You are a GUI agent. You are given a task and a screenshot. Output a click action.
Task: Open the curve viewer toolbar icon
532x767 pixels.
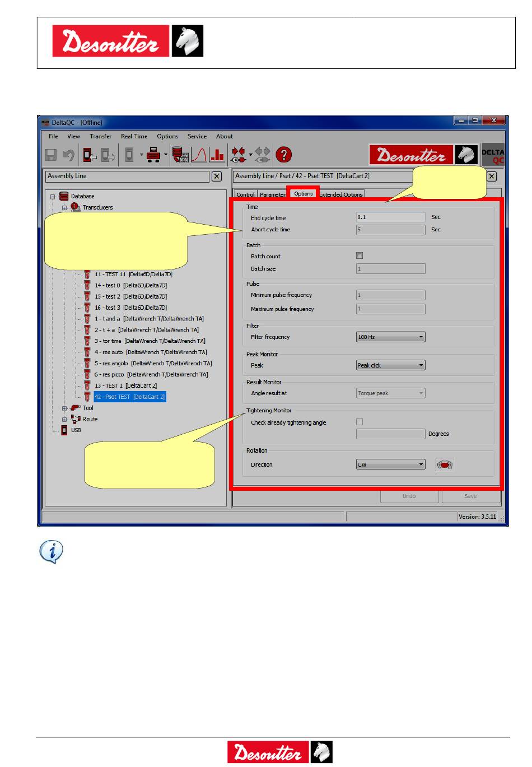pos(199,155)
